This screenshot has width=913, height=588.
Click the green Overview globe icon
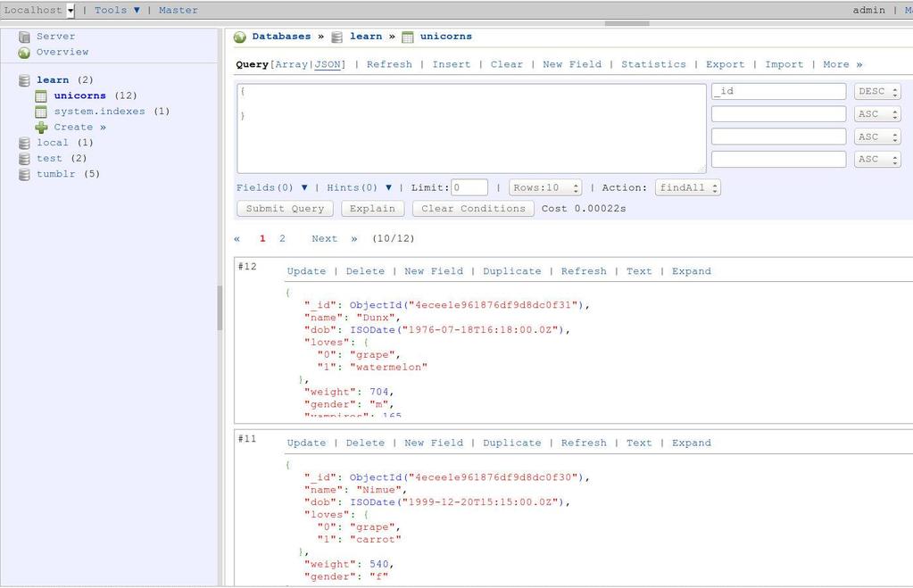(x=24, y=53)
